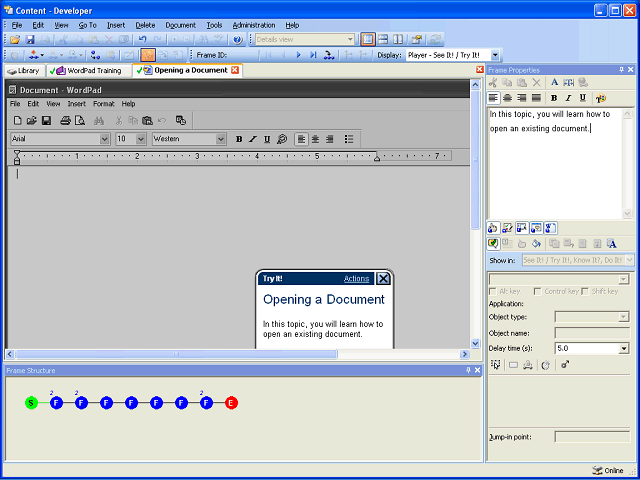Click the Jump-in point input field

tap(592, 437)
